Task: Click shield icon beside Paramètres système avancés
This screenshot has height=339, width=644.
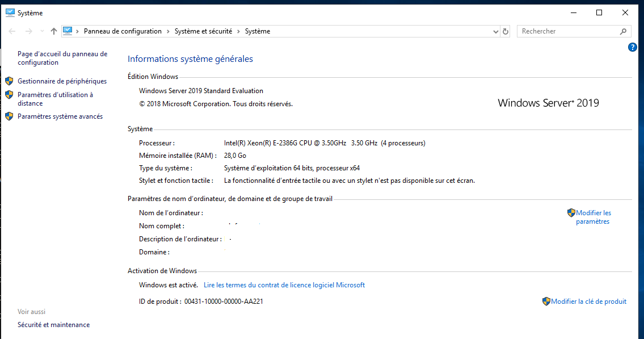Action: tap(9, 116)
